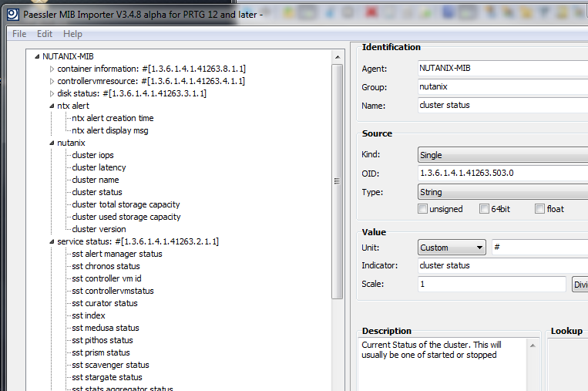The height and width of the screenshot is (391, 588).
Task: Select cluster iops item
Action: click(92, 155)
